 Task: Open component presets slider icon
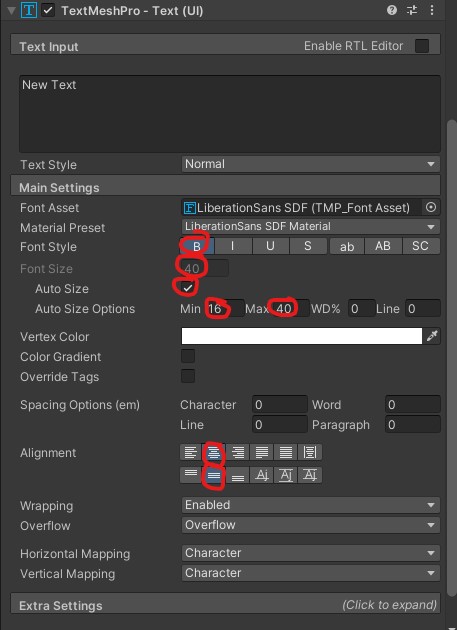[412, 10]
